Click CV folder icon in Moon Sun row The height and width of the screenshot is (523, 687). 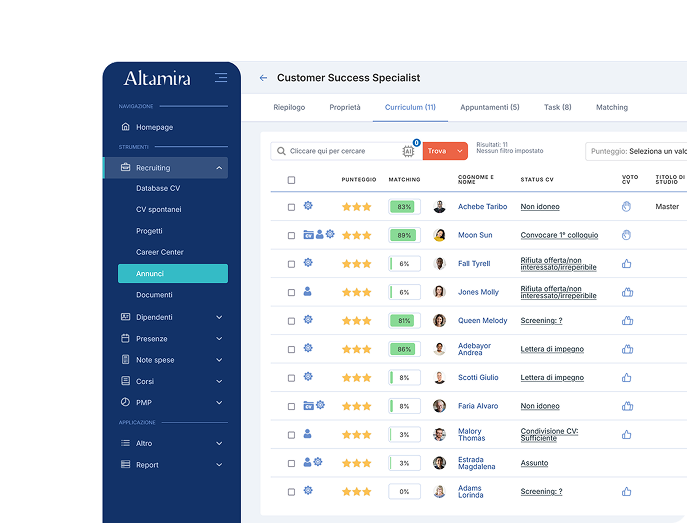click(x=308, y=235)
